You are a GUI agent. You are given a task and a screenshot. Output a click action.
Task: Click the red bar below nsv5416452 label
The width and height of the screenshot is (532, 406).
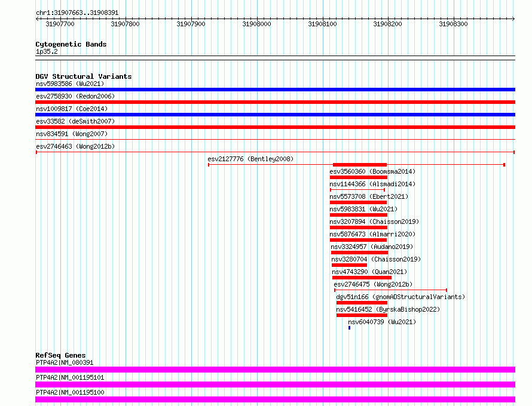(x=362, y=315)
